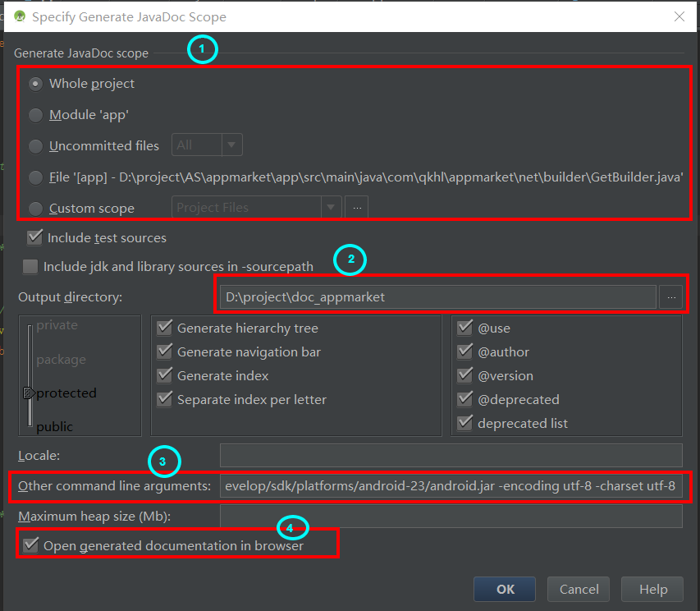Expand the Project Files scope combo box
Image resolution: width=700 pixels, height=611 pixels.
[257, 207]
